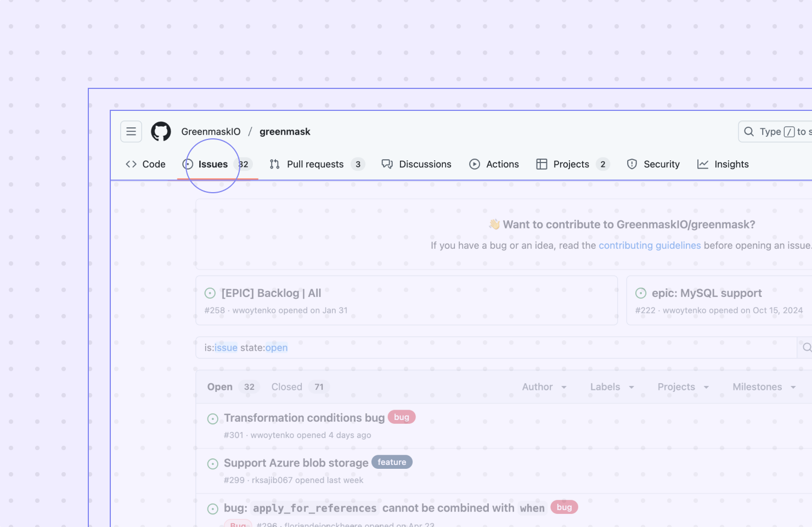
Task: Show Closed issues list
Action: [x=300, y=387]
